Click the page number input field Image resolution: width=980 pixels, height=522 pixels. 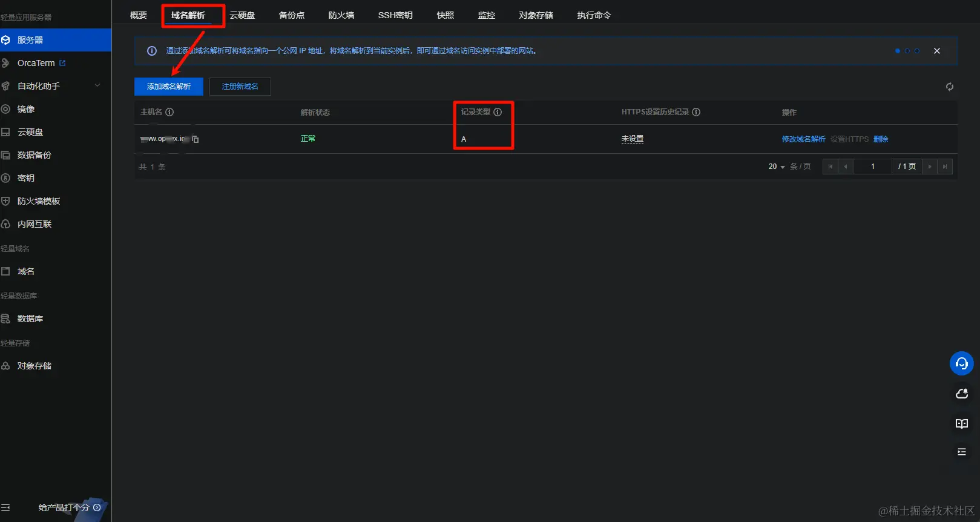tap(872, 167)
